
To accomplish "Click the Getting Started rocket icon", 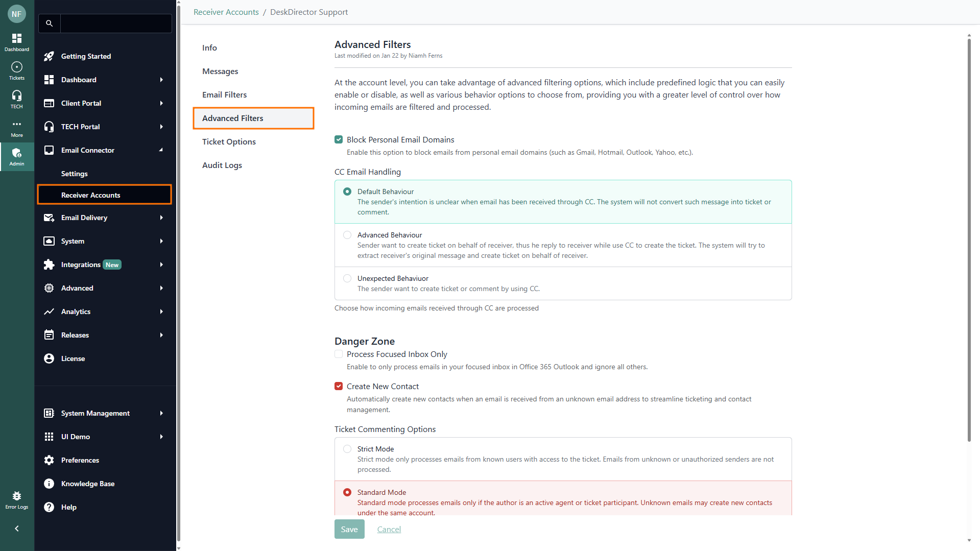I will [49, 56].
